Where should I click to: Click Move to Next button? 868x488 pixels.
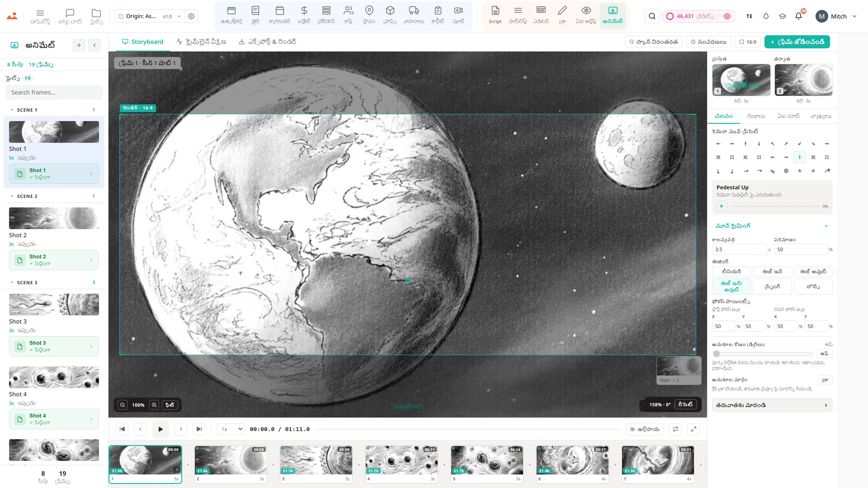tap(772, 405)
